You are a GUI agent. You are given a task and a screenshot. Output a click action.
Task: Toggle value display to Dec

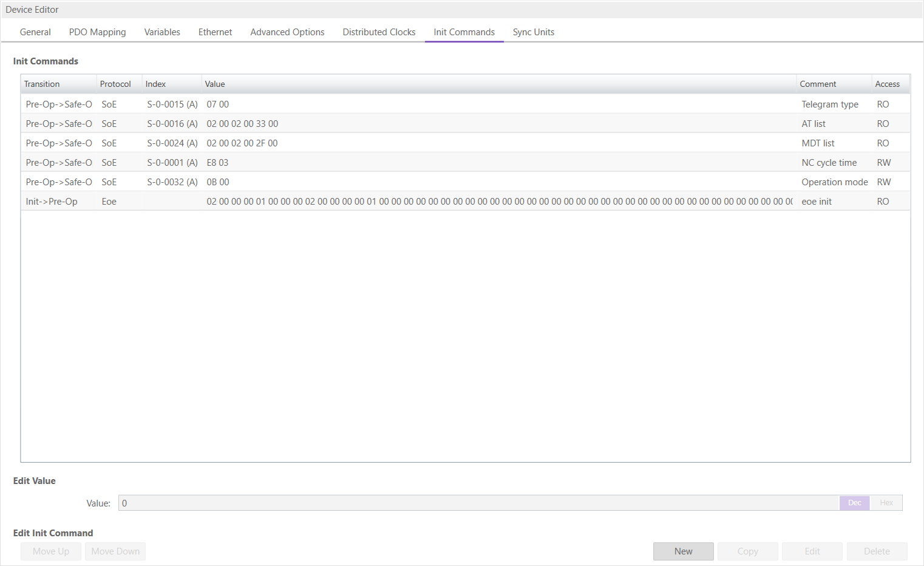854,503
